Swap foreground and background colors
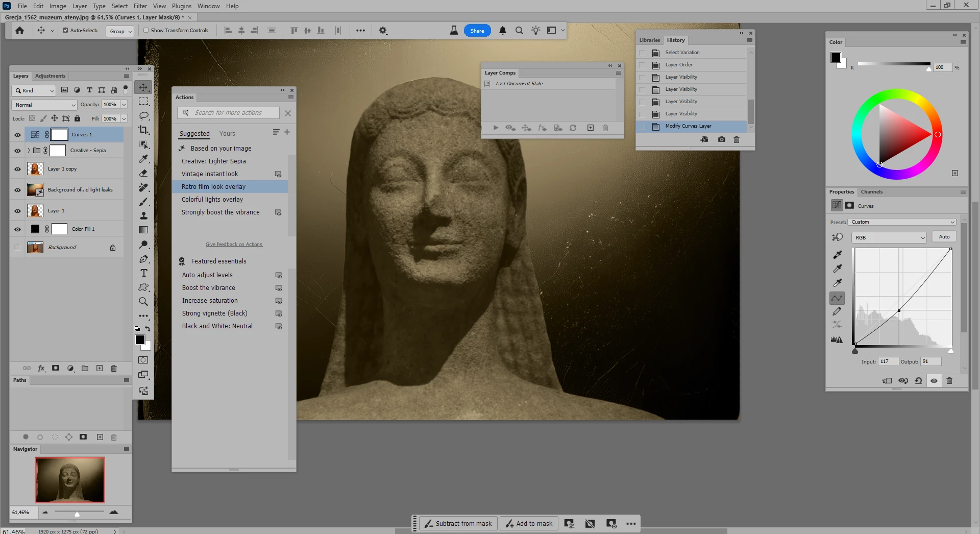The width and height of the screenshot is (980, 534). [x=148, y=329]
